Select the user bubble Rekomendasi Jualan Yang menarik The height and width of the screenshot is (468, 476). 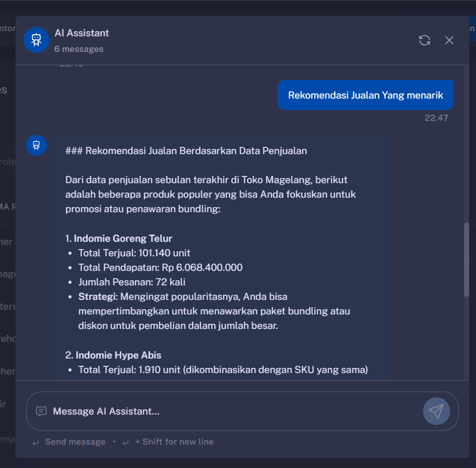(x=366, y=94)
